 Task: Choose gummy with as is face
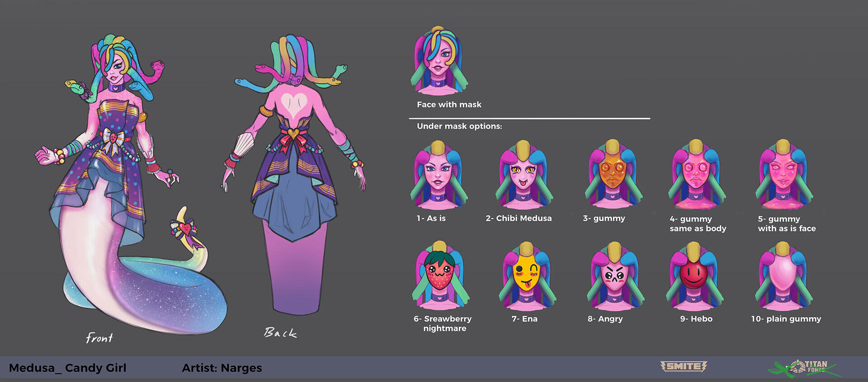(783, 175)
